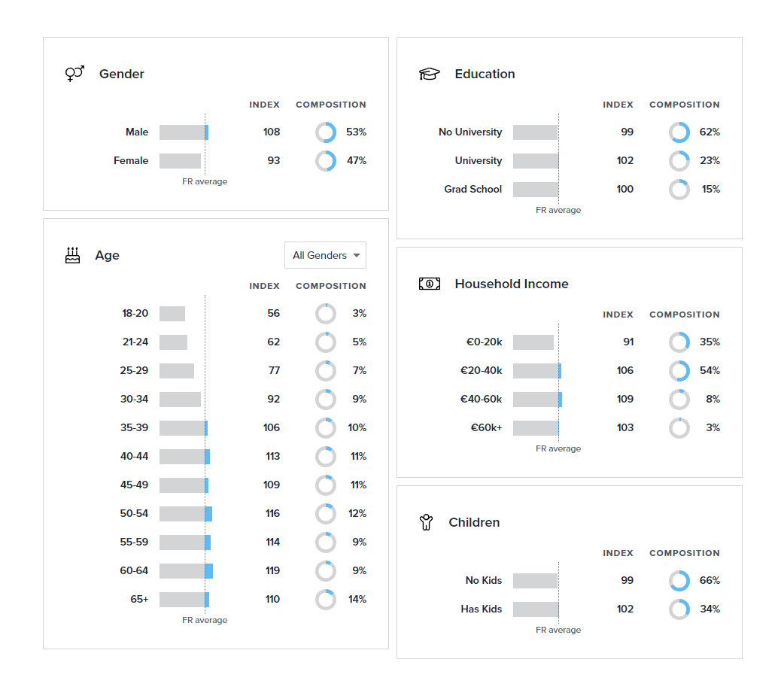Click the 50-54 composition donut chart
This screenshot has height=696, width=784.
326,514
